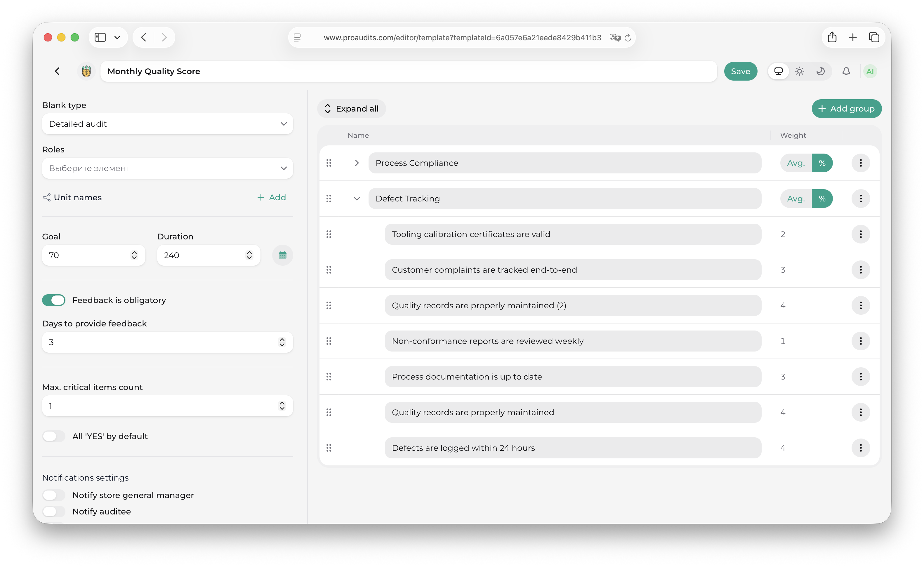
Task: Switch to dark theme moon icon
Action: 821,71
